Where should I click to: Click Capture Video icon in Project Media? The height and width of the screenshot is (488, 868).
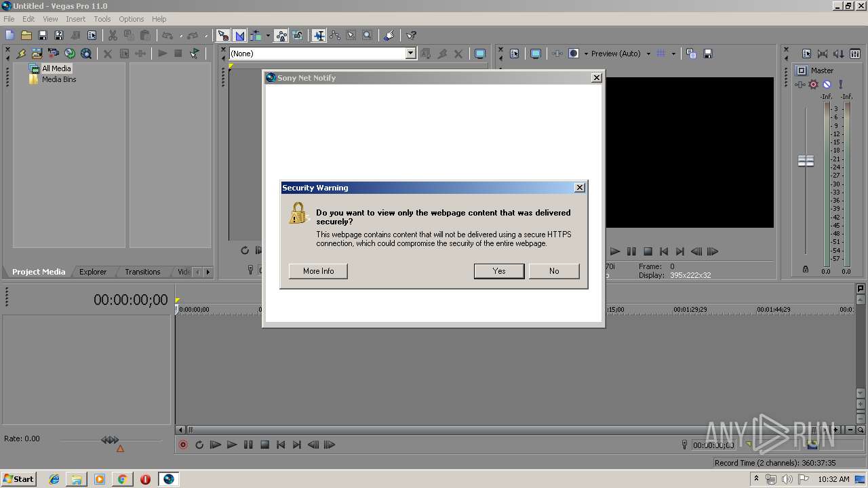click(53, 54)
